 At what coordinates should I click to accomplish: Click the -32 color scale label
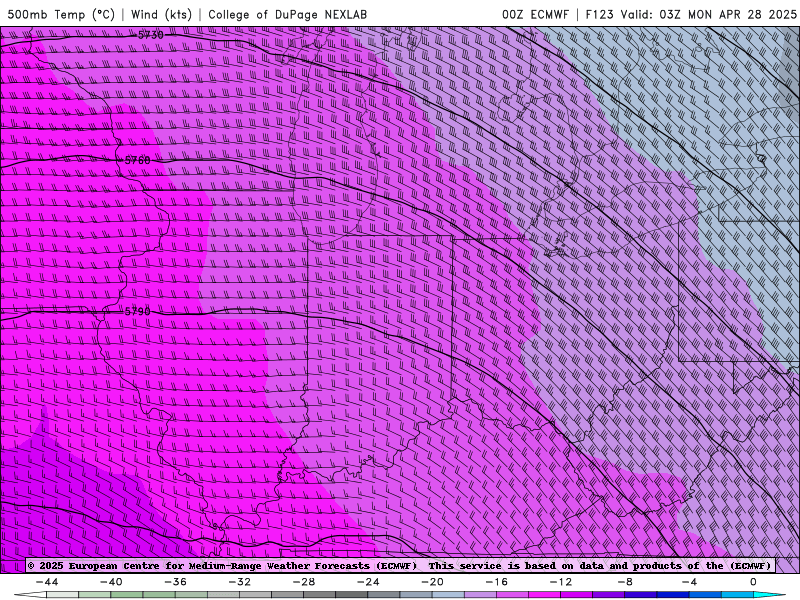coord(240,582)
